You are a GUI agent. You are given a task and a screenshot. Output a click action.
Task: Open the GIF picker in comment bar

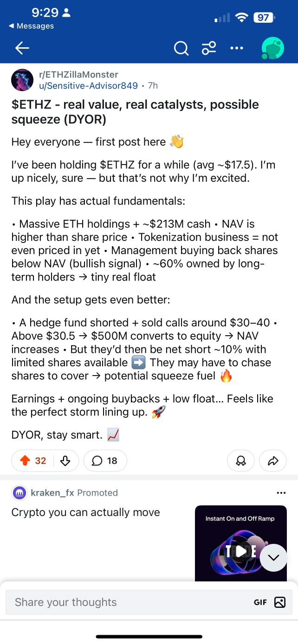pos(260,602)
